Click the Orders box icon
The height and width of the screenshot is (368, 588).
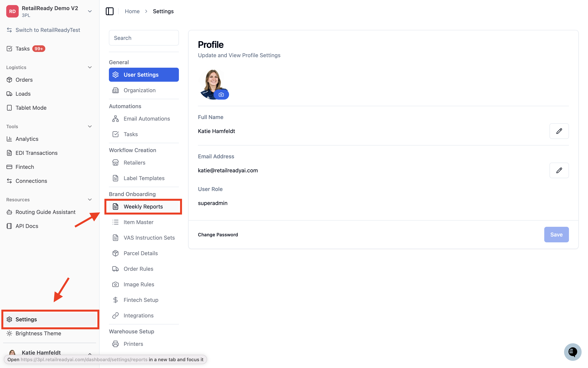coord(9,80)
